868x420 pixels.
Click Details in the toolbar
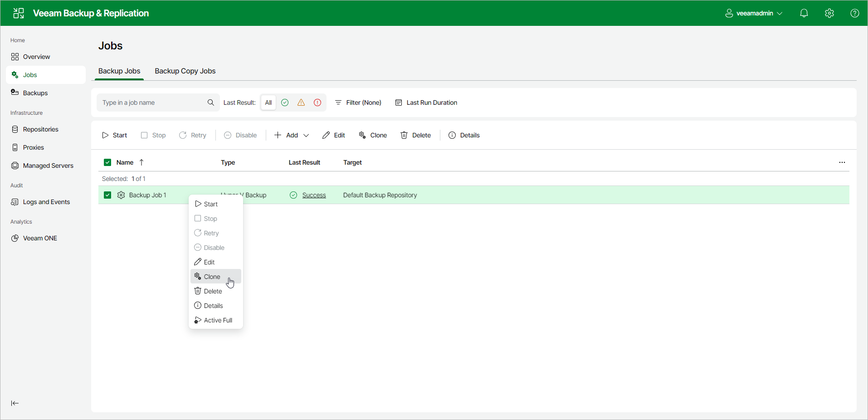pyautogui.click(x=464, y=135)
